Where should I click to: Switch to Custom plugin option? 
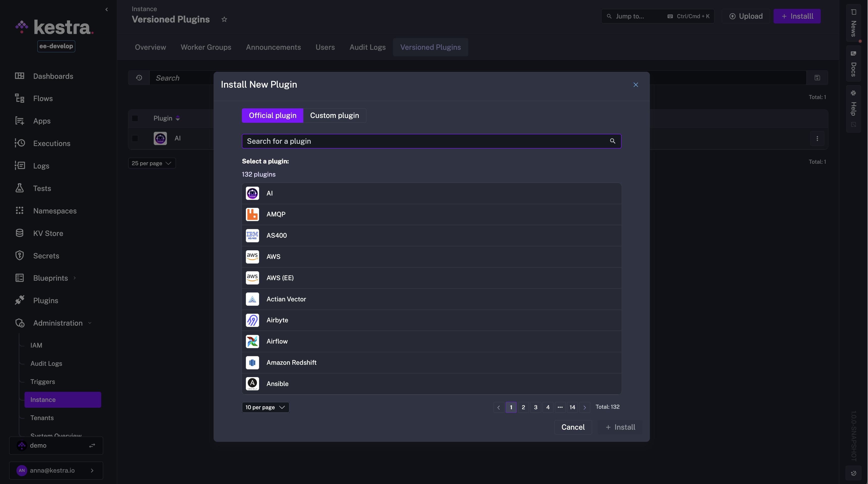pyautogui.click(x=334, y=116)
